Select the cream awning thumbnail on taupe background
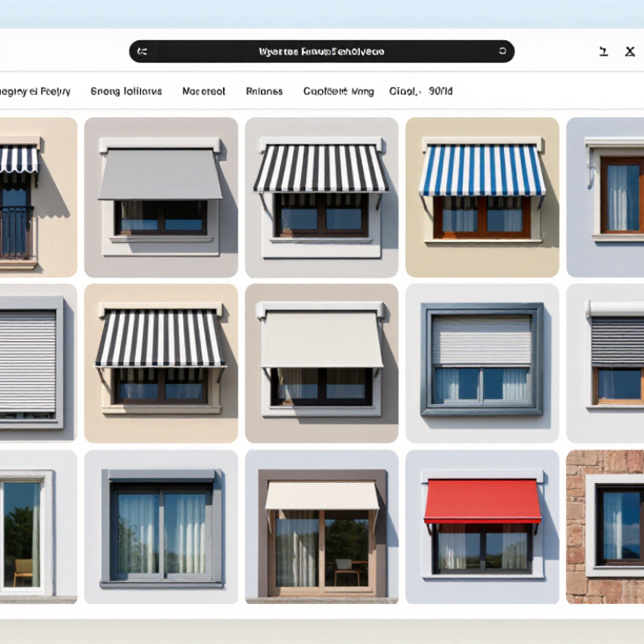Screen dimensions: 644x644 point(321,364)
